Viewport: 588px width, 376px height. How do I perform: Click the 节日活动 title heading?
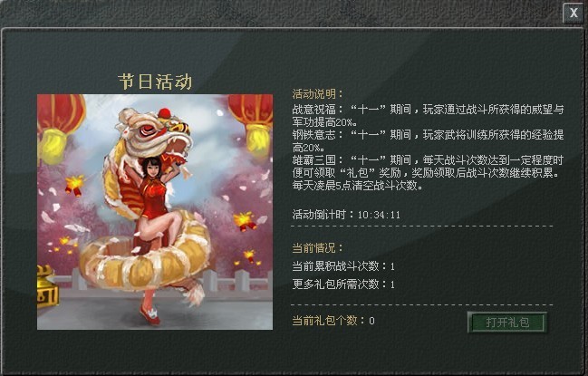point(155,82)
